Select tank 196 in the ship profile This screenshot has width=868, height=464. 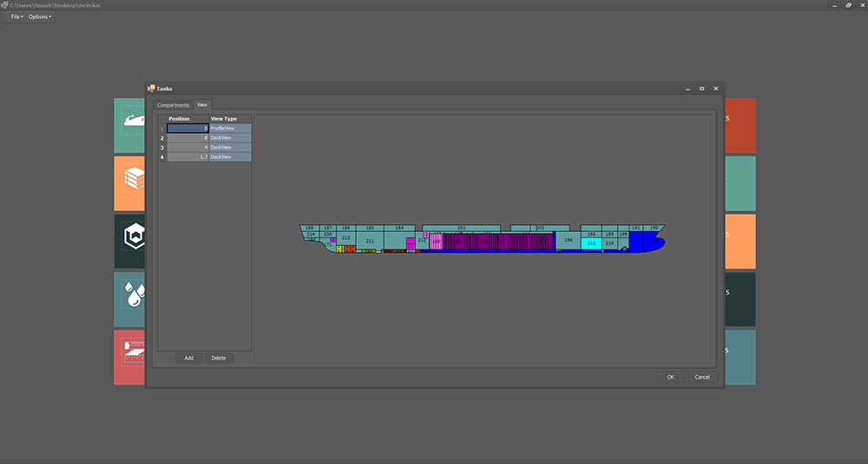pos(568,240)
